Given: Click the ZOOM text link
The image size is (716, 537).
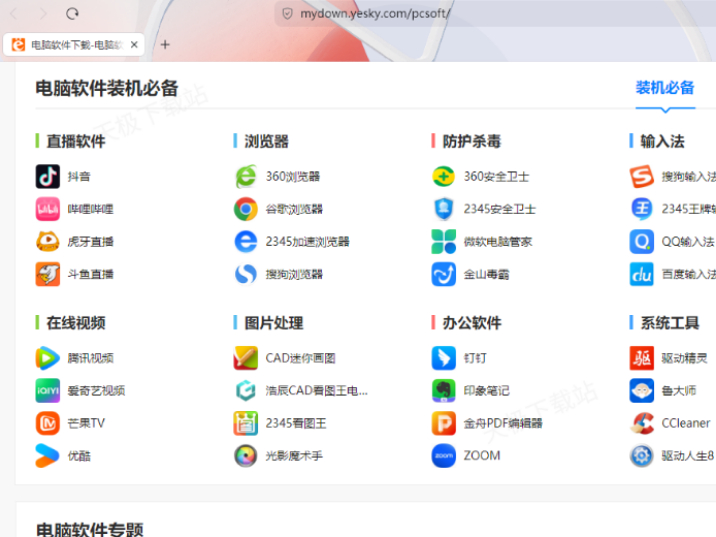Looking at the screenshot, I should tap(482, 456).
